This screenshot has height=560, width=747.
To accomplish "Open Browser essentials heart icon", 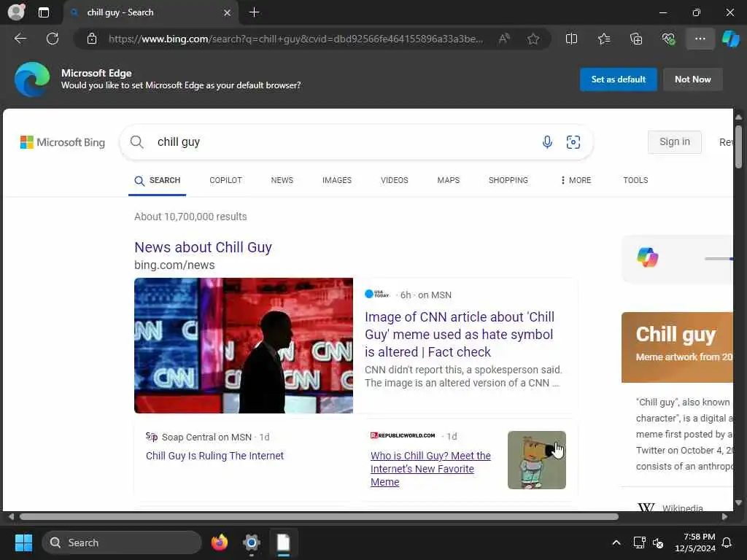I will [x=668, y=39].
